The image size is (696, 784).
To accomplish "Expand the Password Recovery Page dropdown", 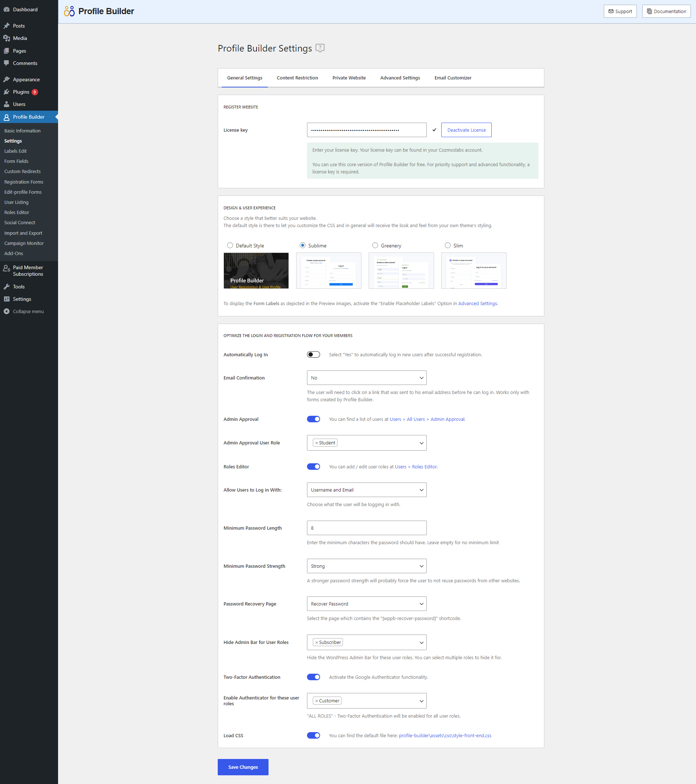I will 367,604.
